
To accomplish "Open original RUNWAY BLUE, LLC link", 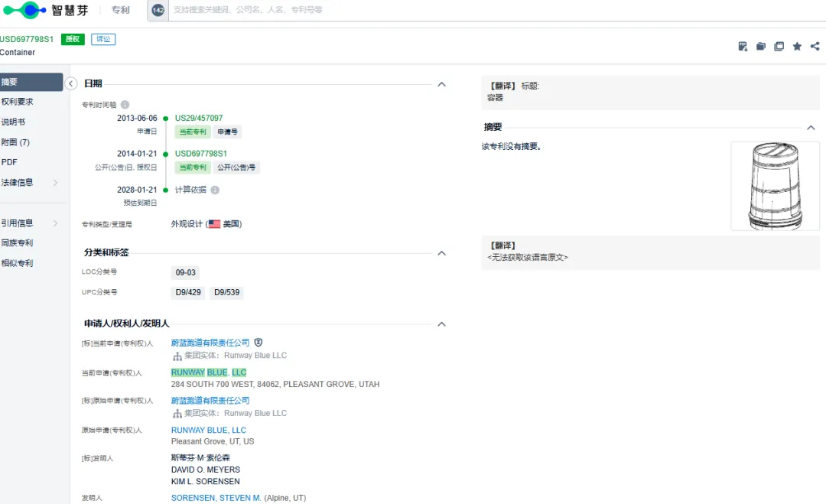I will point(209,431).
